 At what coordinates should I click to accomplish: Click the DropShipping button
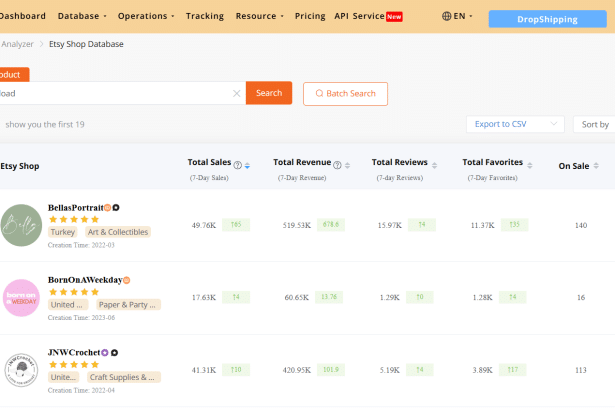pos(547,19)
